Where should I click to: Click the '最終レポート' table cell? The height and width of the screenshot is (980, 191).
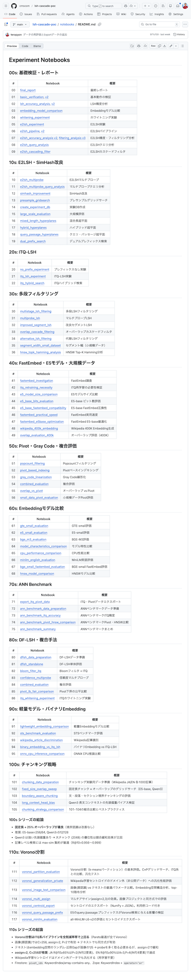click(x=112, y=90)
